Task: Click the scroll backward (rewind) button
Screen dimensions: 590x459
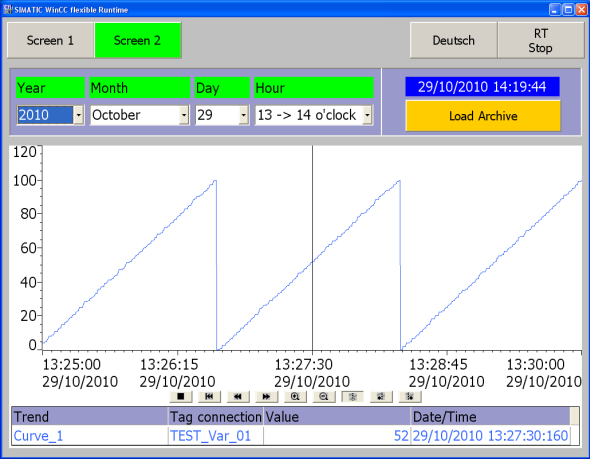Action: click(x=238, y=396)
